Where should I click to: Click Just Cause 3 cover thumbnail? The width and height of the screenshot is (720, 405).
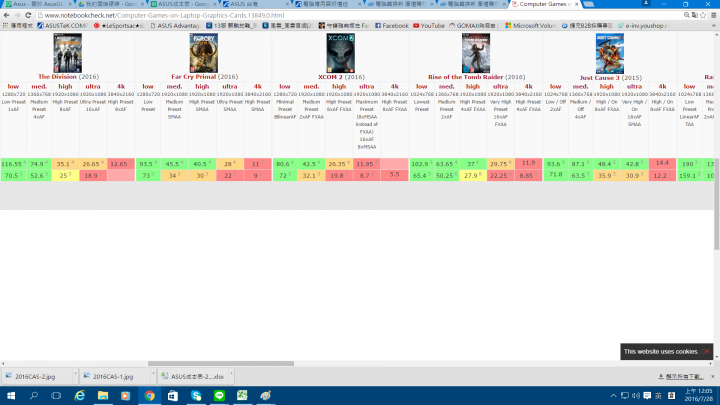click(610, 53)
